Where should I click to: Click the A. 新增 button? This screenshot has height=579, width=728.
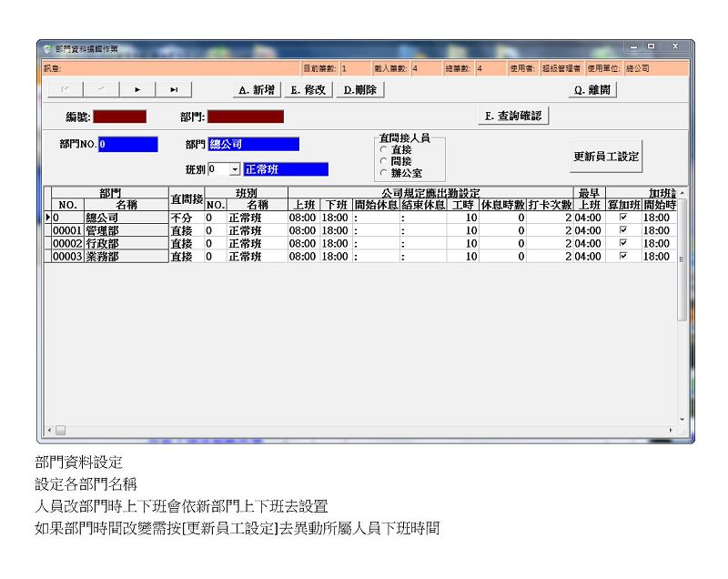(256, 90)
